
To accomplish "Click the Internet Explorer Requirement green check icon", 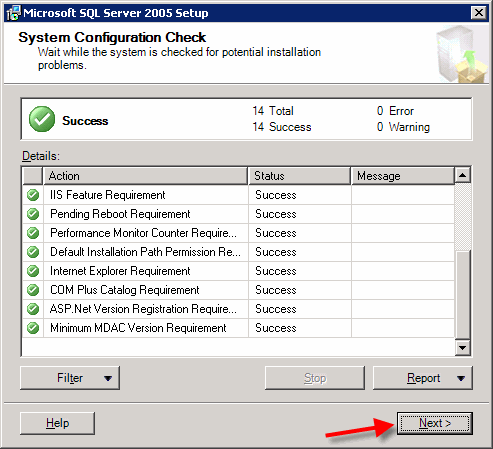I will 33,271.
